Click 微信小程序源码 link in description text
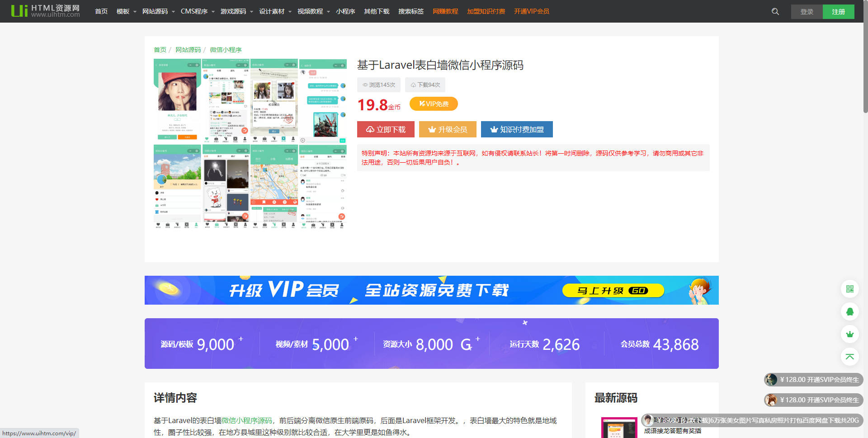868x438 pixels. point(247,420)
